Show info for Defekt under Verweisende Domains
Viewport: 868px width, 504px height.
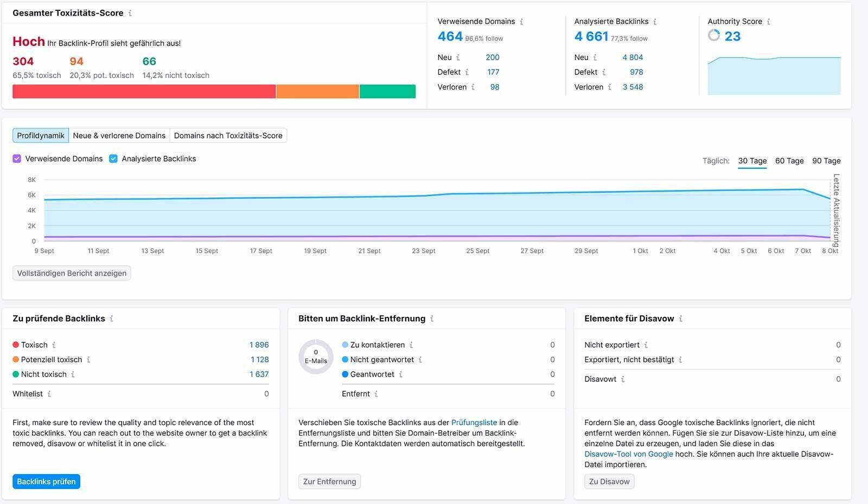467,72
